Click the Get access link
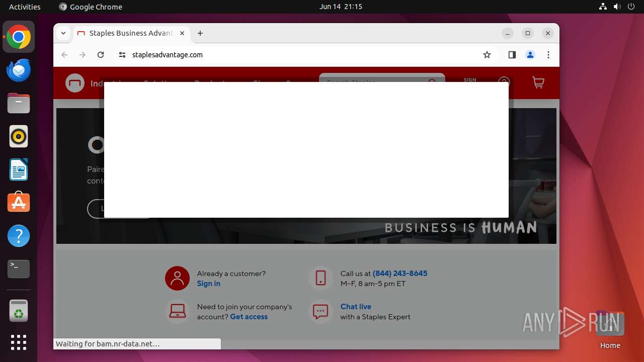The image size is (644, 362). pos(249,317)
